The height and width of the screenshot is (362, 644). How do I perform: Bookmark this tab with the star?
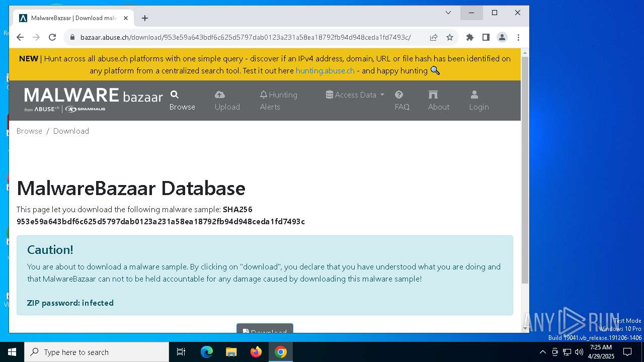450,37
